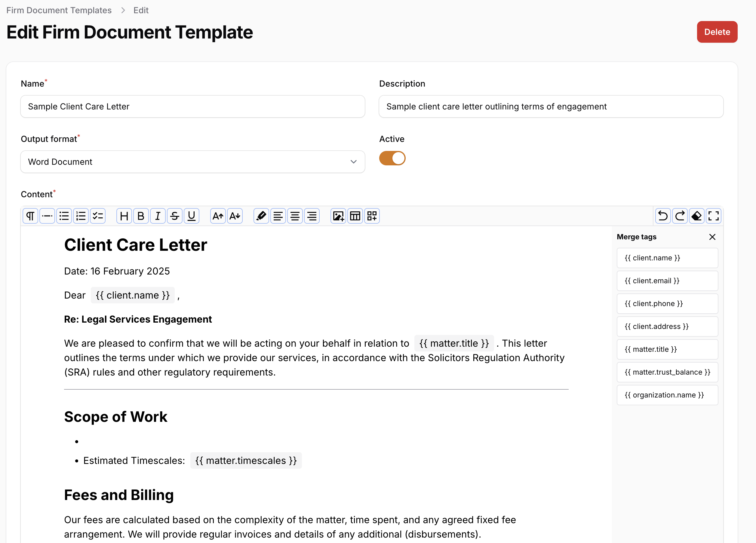
Task: Click the Delete template button
Action: click(x=717, y=32)
